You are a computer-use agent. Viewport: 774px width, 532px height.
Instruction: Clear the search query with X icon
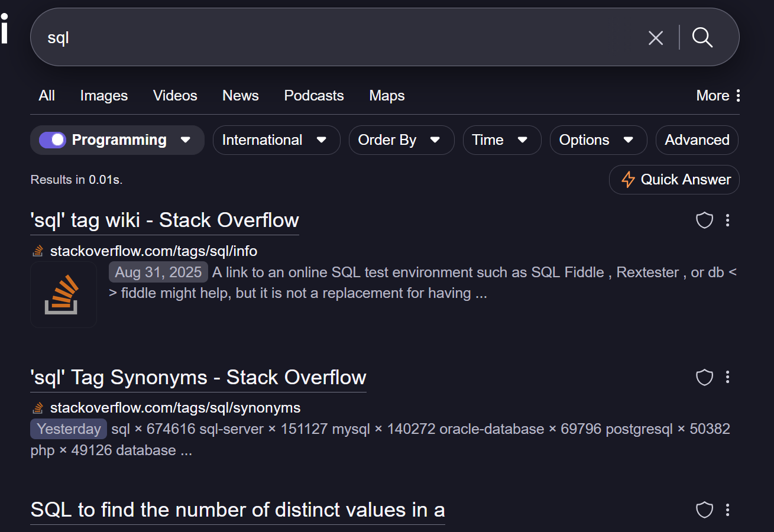pyautogui.click(x=656, y=38)
